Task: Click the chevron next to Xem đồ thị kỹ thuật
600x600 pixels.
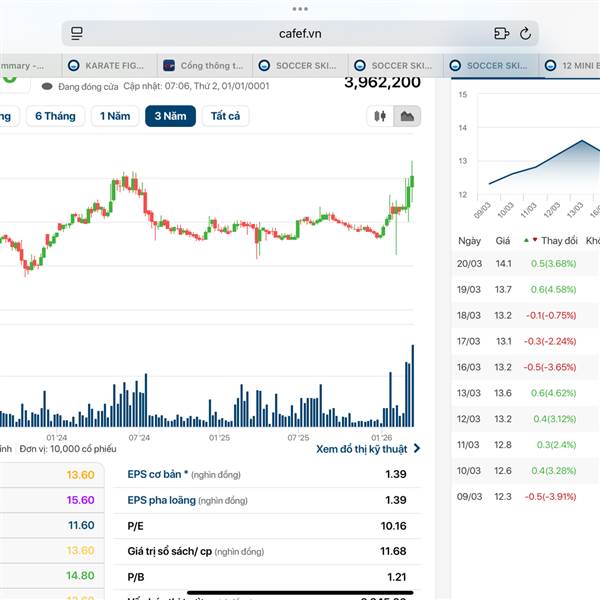Action: (417, 448)
